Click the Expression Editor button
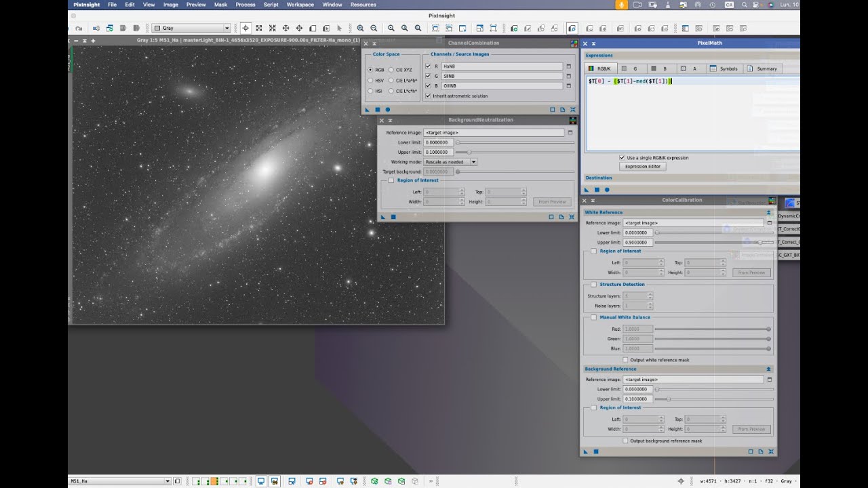This screenshot has width=868, height=488. (642, 166)
